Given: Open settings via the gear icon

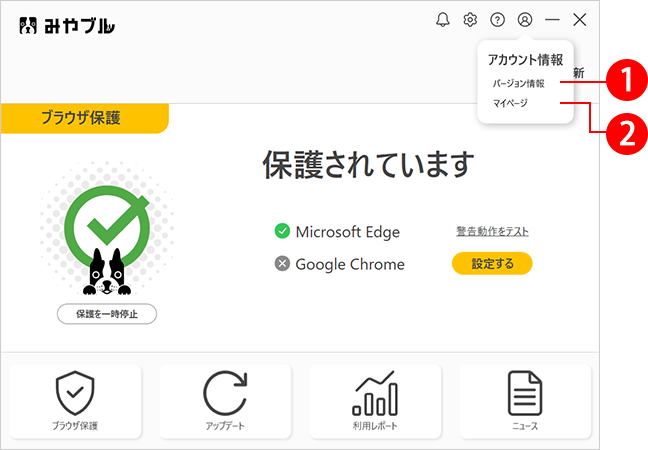Looking at the screenshot, I should [x=470, y=19].
